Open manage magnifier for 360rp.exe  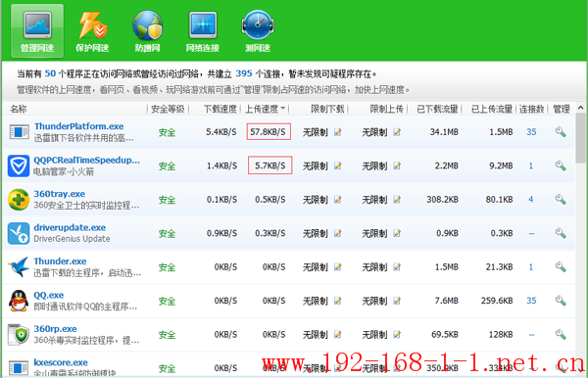pos(561,334)
